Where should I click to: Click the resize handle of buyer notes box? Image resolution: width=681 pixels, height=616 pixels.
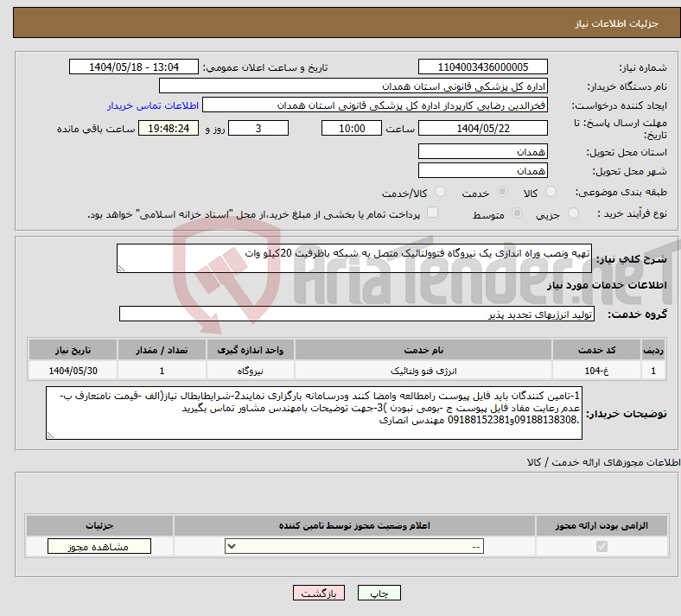click(50, 435)
